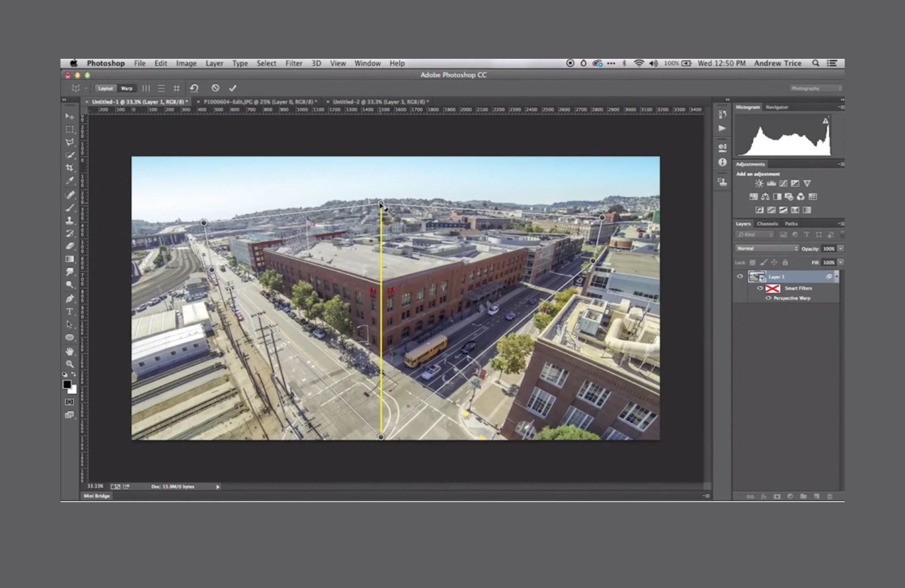The height and width of the screenshot is (588, 905).
Task: Commit the perspective warp with the checkmark
Action: point(232,88)
